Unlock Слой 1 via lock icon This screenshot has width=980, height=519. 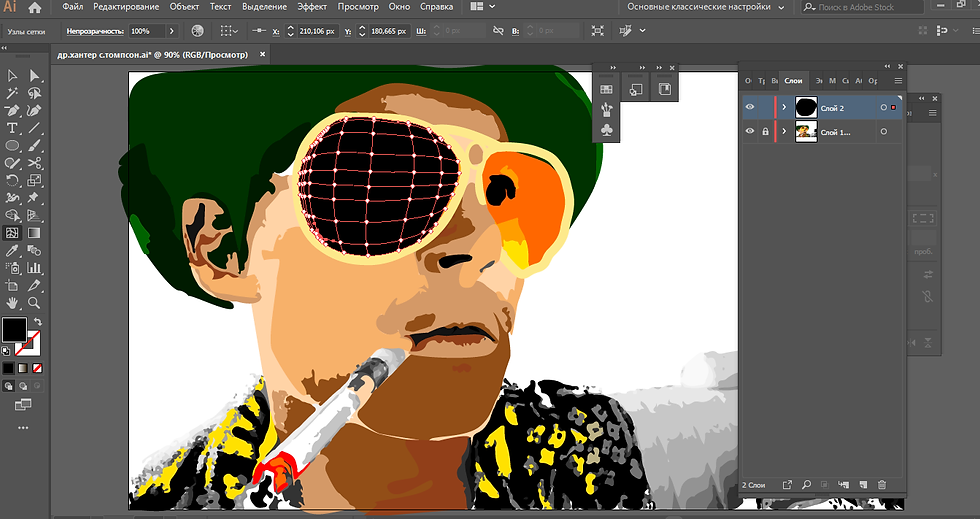point(765,131)
